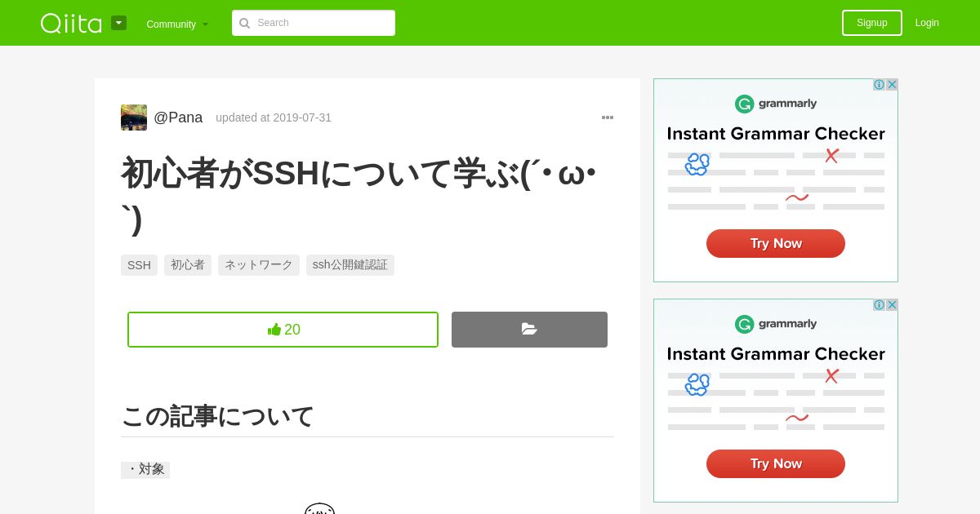Click the Signup button
Image resolution: width=980 pixels, height=514 pixels.
pos(872,23)
